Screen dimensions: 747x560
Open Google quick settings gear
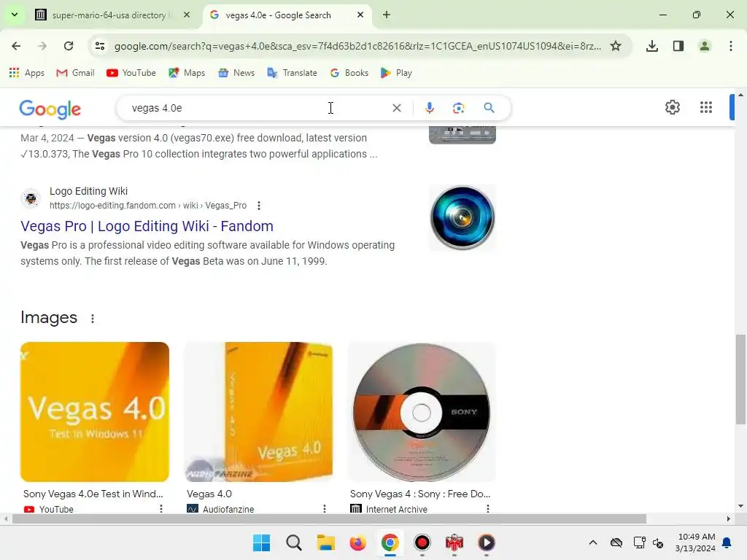click(x=672, y=107)
